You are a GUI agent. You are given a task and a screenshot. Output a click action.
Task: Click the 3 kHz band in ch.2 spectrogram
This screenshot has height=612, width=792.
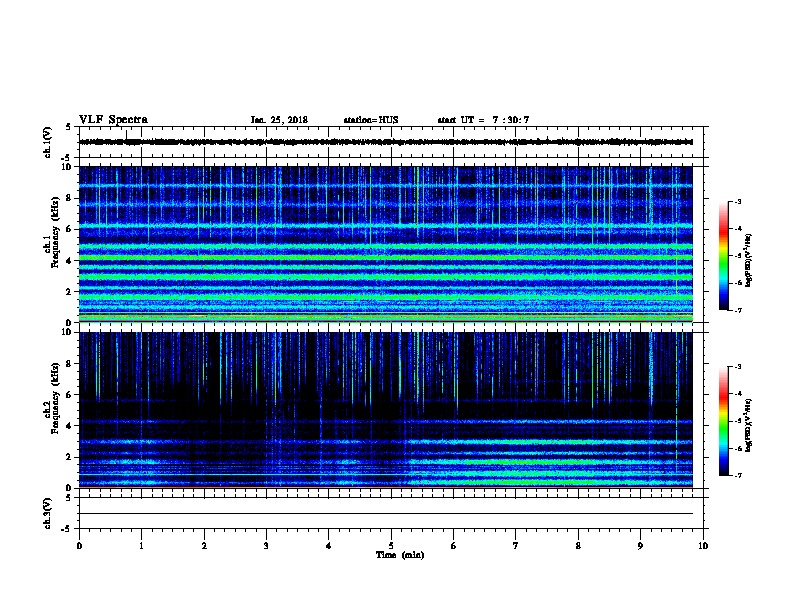386,442
